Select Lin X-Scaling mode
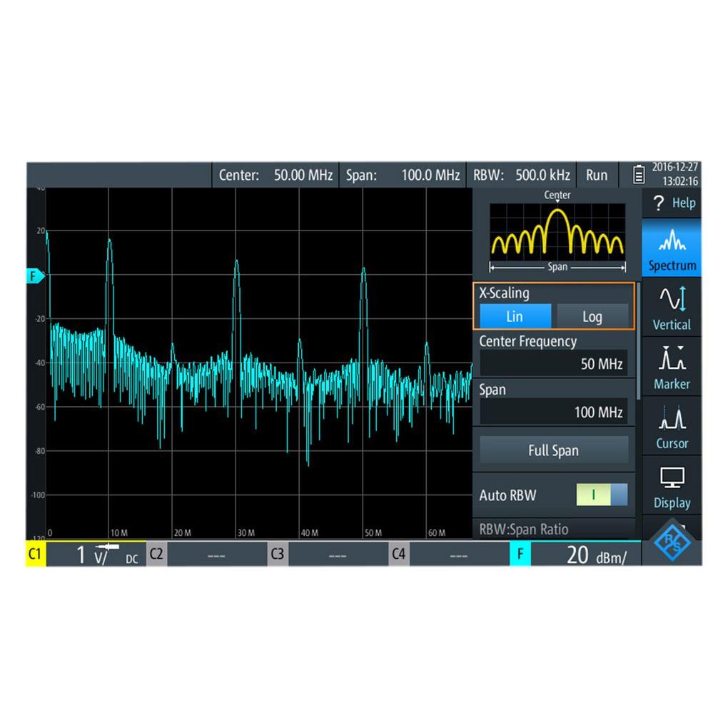 514,316
